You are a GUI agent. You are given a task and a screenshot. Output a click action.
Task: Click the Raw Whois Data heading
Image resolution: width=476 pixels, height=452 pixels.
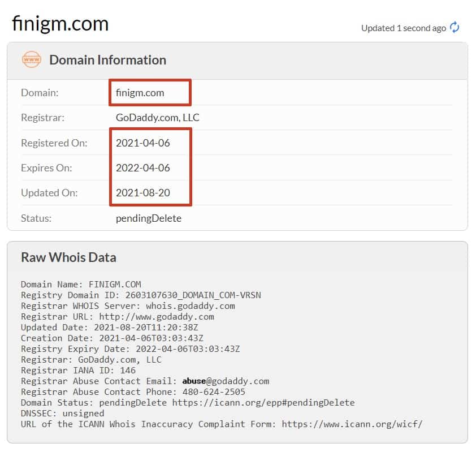pyautogui.click(x=68, y=257)
